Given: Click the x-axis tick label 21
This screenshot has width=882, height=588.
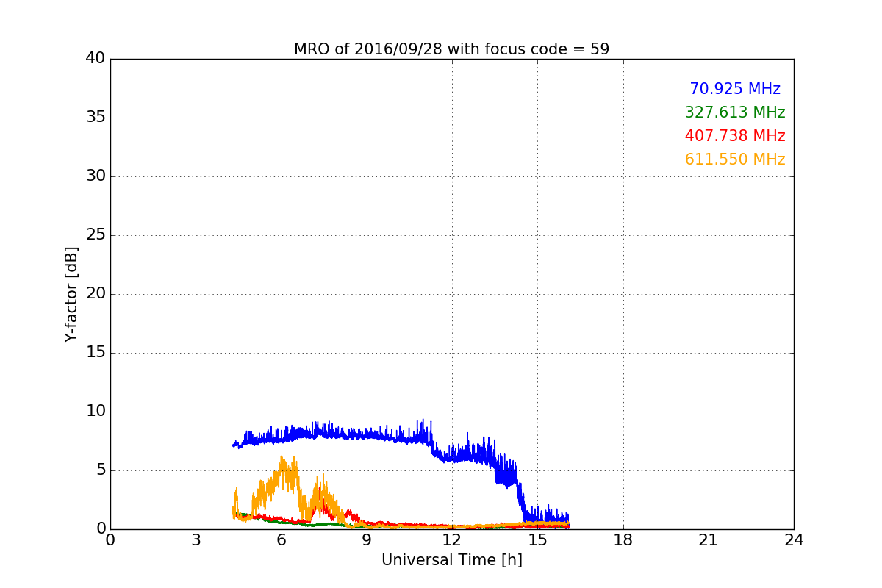Looking at the screenshot, I should [x=709, y=540].
